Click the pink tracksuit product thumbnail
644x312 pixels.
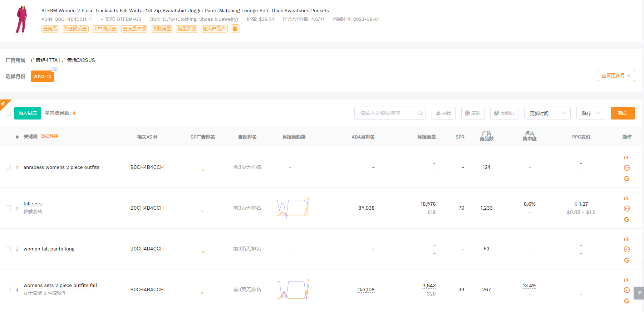[x=21, y=20]
